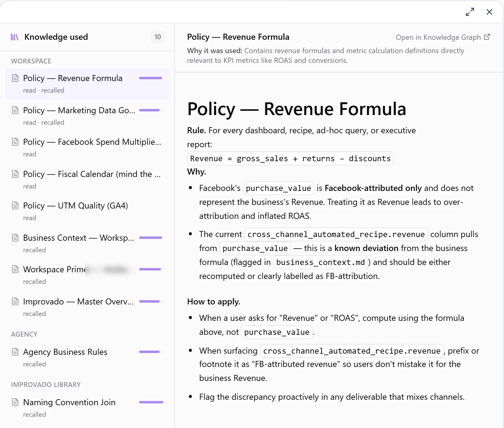
Task: Click the IMPROVADO LIBRARY section label
Action: pos(46,385)
